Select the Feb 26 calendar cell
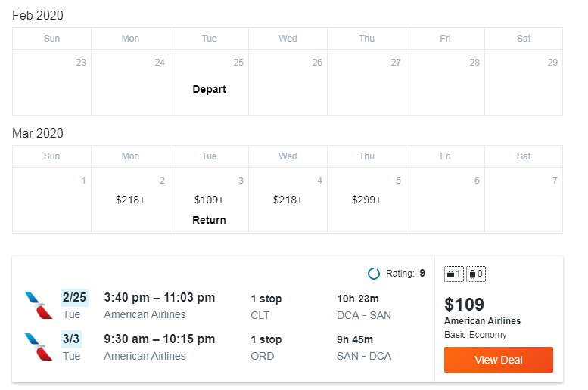588x390 pixels. tap(288, 82)
